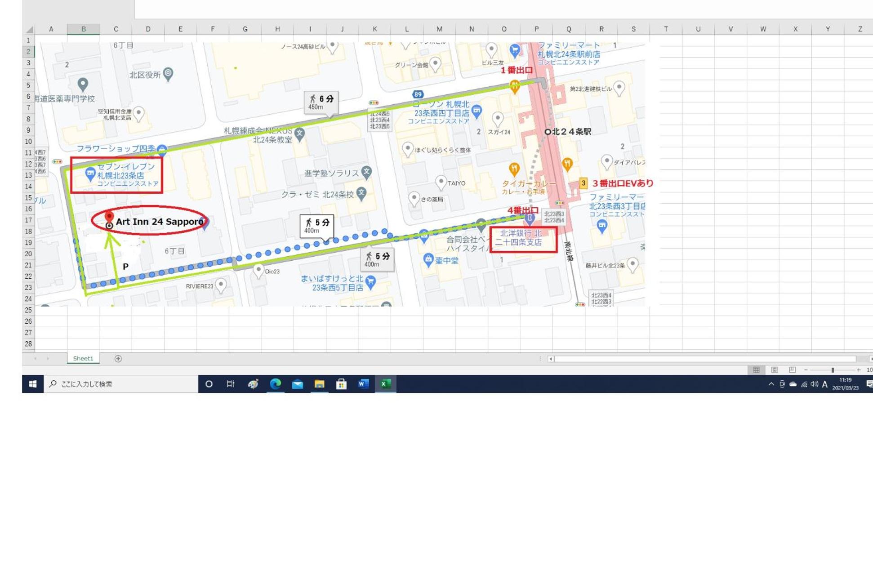Select column B header
873x588 pixels.
click(x=84, y=29)
